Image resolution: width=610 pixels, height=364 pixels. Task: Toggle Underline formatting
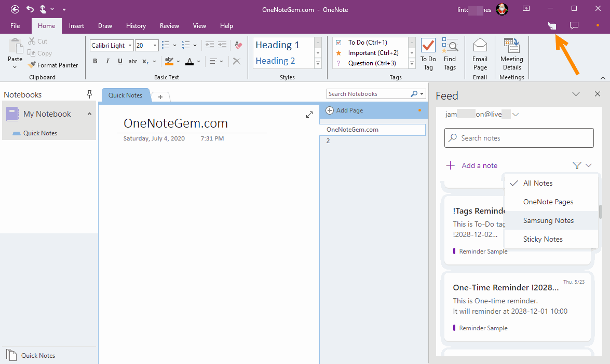point(120,61)
